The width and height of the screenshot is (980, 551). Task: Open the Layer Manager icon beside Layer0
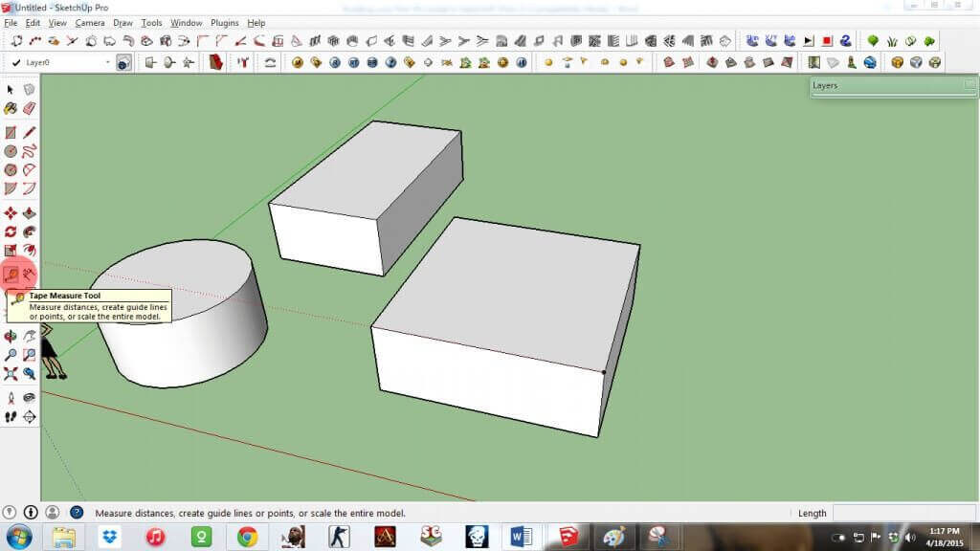pos(123,62)
